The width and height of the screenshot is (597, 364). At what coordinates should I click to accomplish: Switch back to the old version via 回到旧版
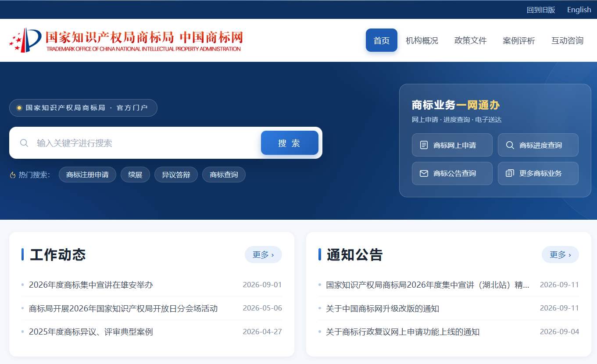tap(541, 10)
